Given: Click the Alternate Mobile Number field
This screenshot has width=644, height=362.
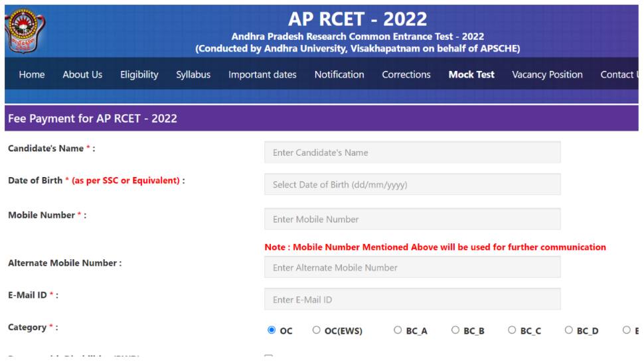Looking at the screenshot, I should (412, 267).
